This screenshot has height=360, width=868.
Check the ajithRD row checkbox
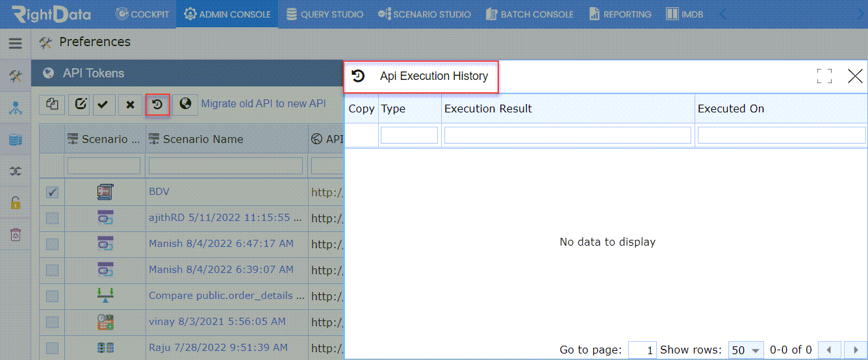coord(52,218)
